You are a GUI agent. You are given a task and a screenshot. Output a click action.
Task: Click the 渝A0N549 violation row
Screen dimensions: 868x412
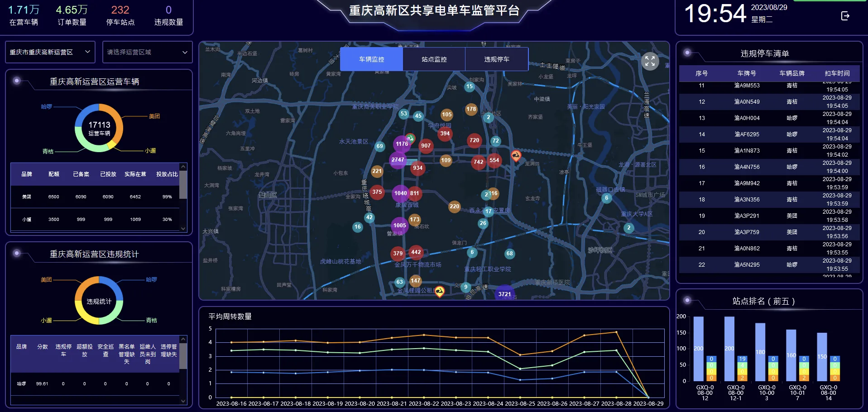click(x=747, y=102)
